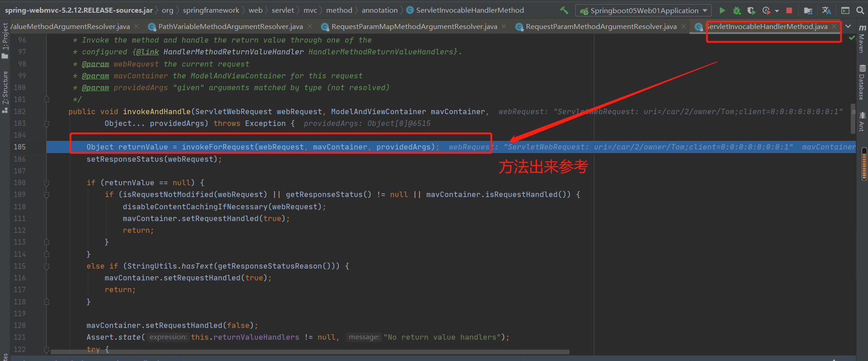Viewport: 868px width, 361px height.
Task: Switch to the ValueMethodArgumentResolver.java tab
Action: (x=70, y=27)
